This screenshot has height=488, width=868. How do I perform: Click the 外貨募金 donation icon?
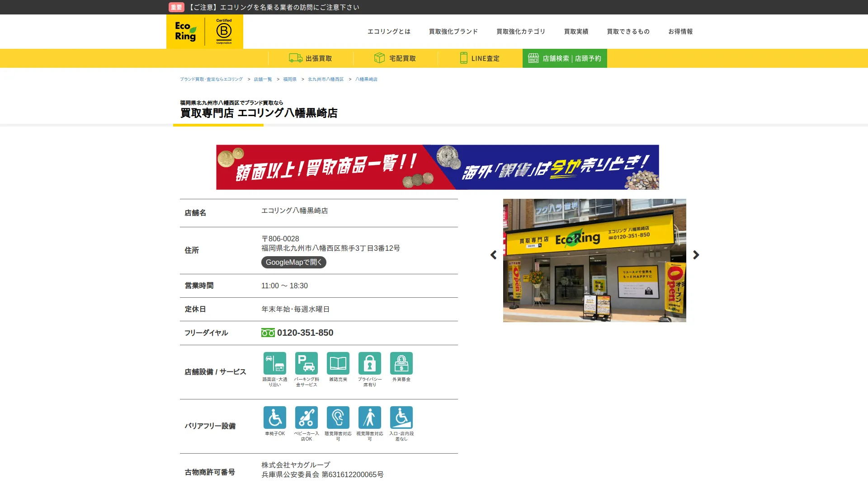401,363
